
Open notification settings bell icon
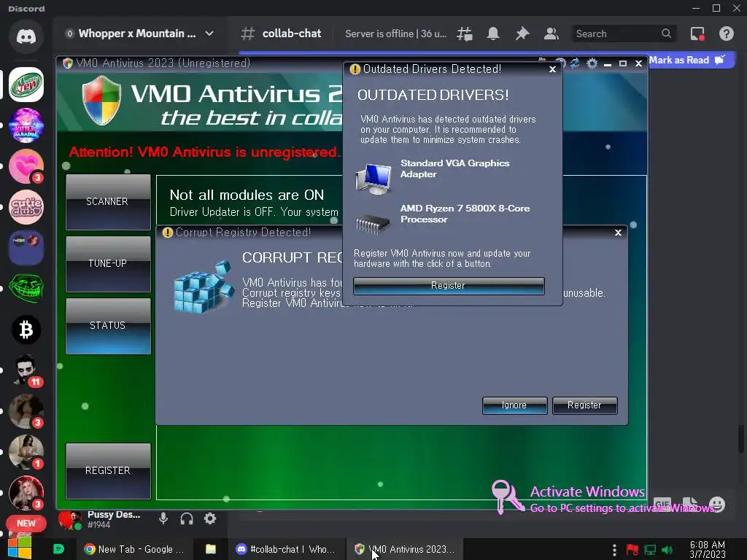tap(493, 34)
